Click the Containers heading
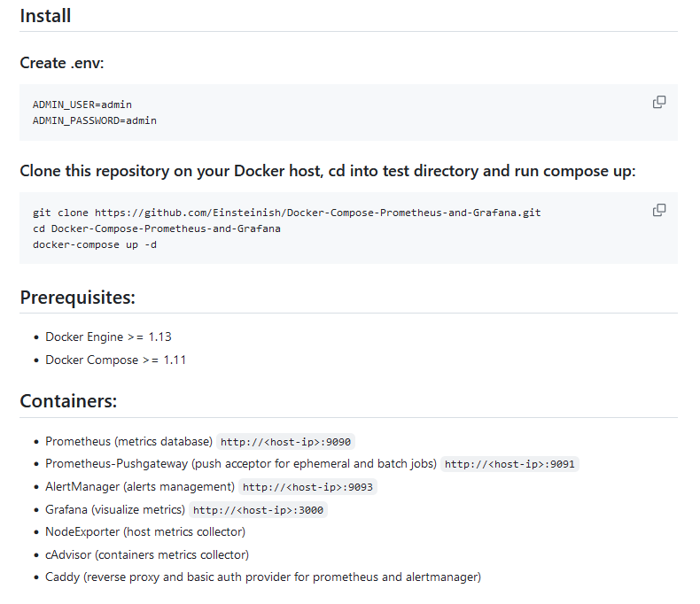700x604 pixels. pyautogui.click(x=68, y=401)
